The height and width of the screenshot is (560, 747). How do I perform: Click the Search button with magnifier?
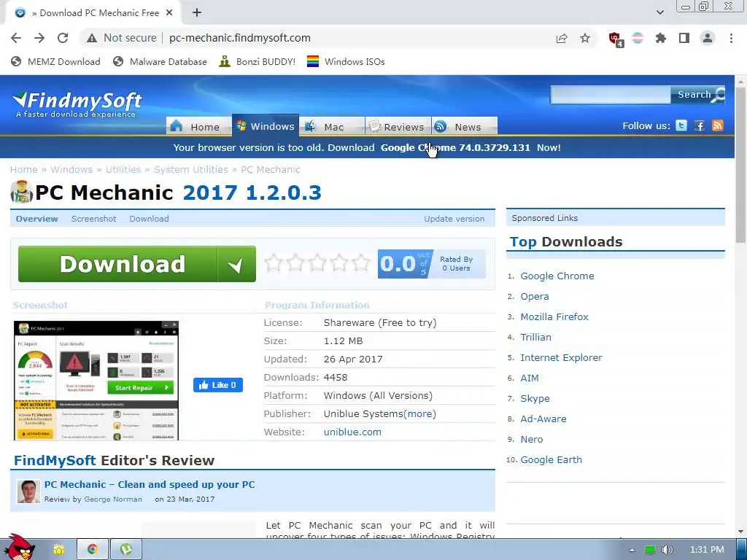[698, 95]
